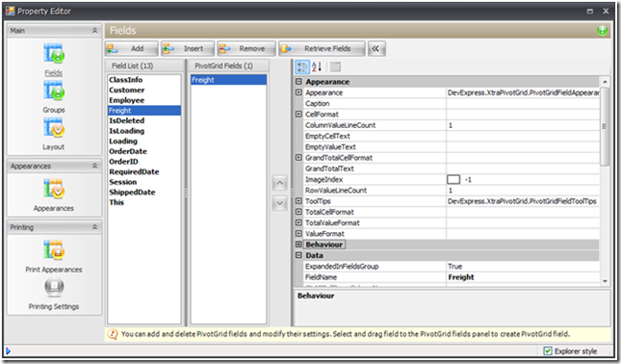The image size is (621, 364).
Task: Select IsLoading in the Field List
Action: point(144,131)
